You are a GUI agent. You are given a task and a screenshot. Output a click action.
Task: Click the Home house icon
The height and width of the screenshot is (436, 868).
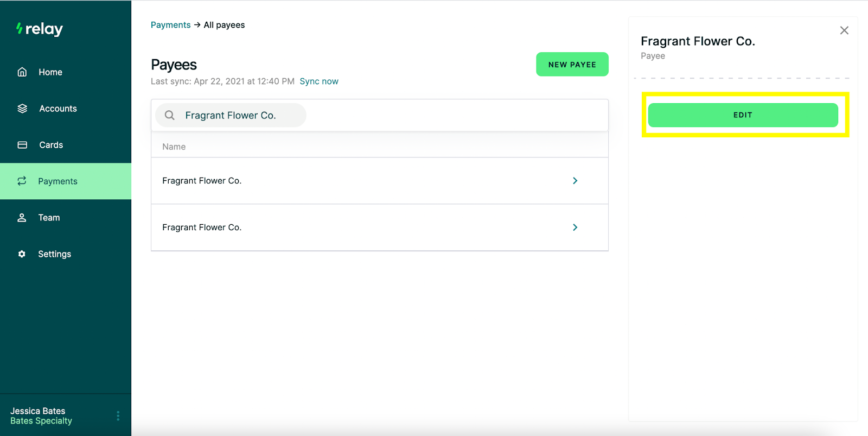[x=22, y=72]
